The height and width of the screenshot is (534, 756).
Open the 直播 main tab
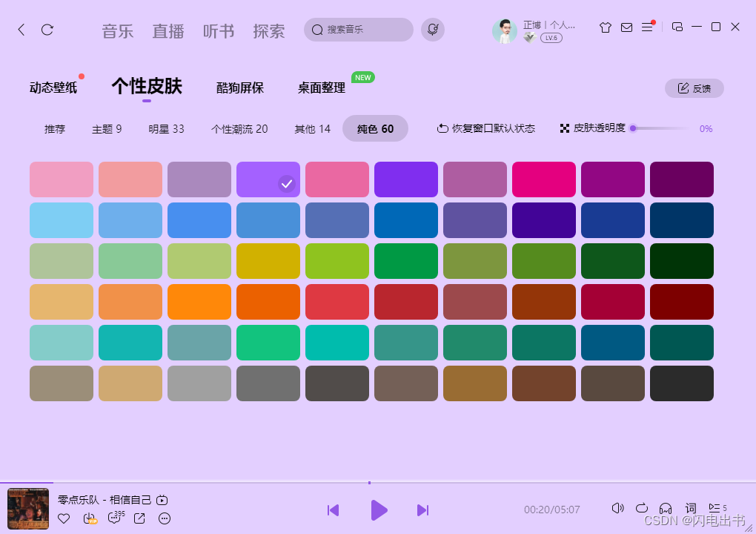click(x=168, y=31)
